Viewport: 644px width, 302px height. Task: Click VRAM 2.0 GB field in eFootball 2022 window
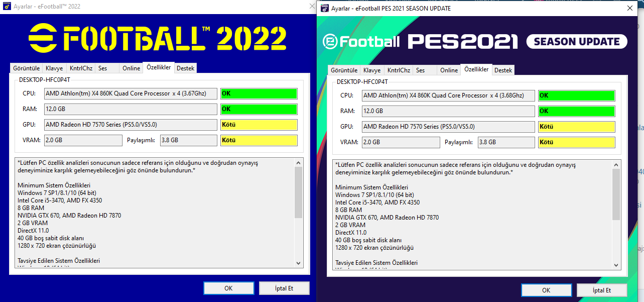point(83,140)
